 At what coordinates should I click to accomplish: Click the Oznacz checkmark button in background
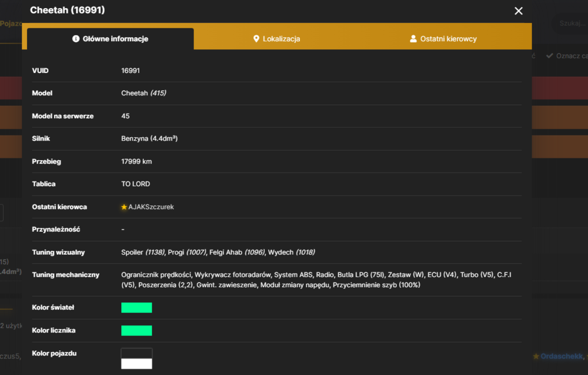(567, 55)
